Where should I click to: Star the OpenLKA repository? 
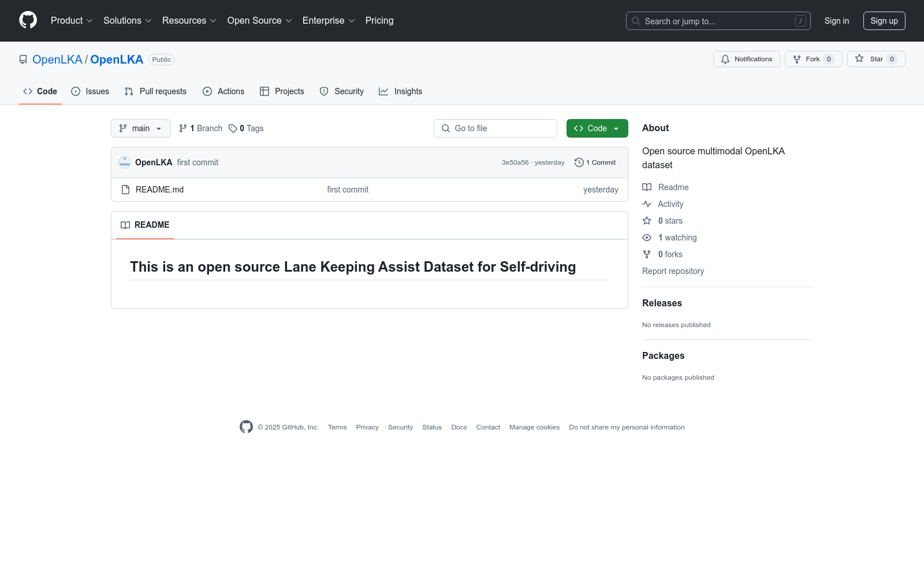click(876, 59)
